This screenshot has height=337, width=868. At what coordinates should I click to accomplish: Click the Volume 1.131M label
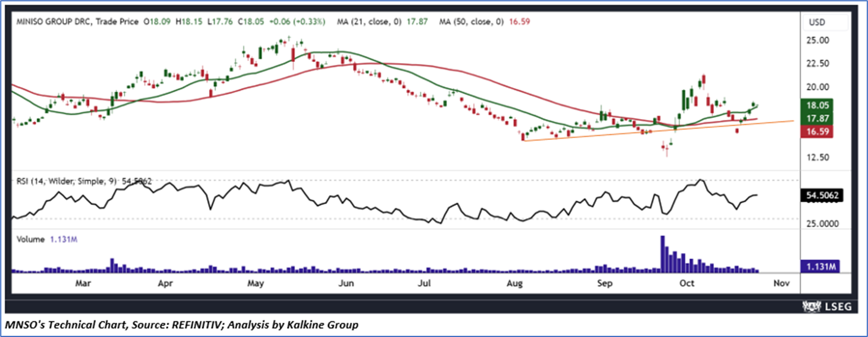click(x=47, y=239)
